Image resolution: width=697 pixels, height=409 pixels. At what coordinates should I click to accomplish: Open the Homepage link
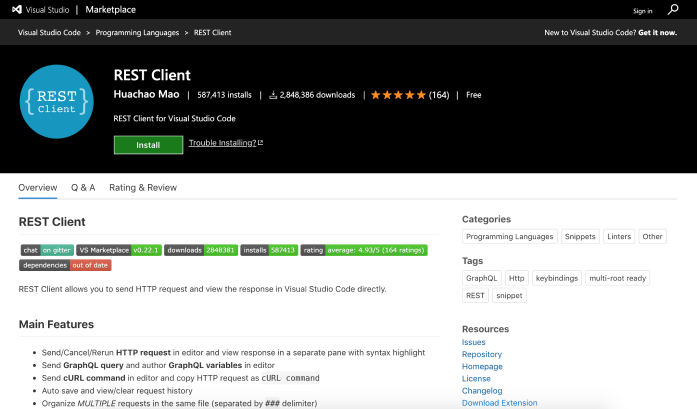click(482, 366)
